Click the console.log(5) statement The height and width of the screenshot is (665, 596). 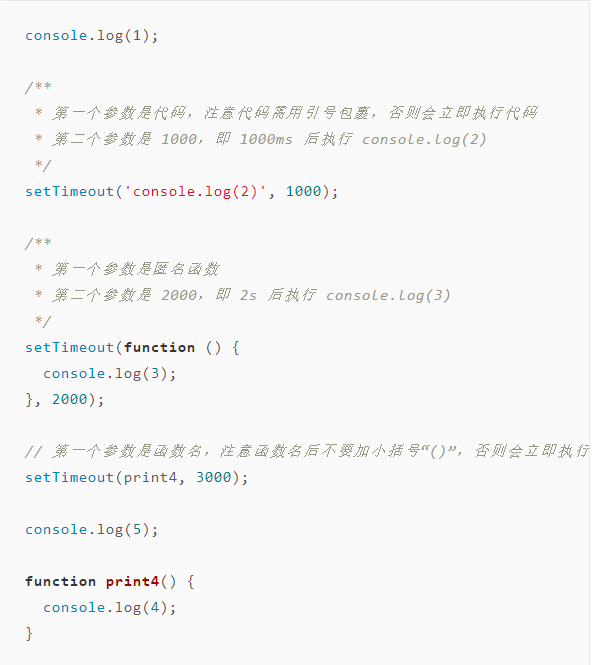[92, 530]
